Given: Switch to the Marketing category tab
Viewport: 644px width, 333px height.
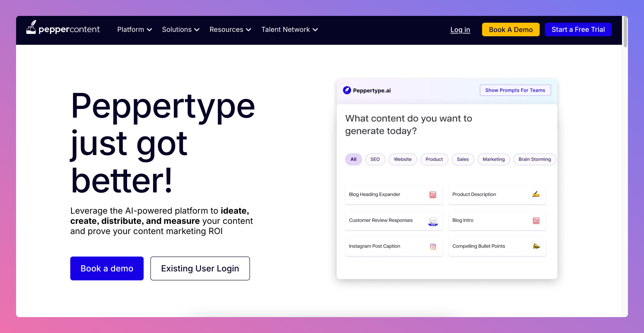Looking at the screenshot, I should pyautogui.click(x=494, y=159).
